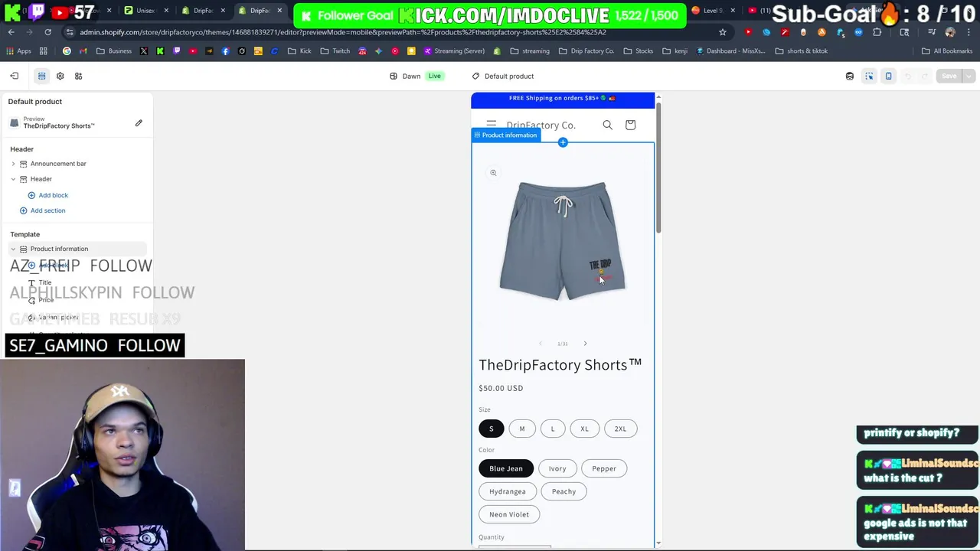This screenshot has height=551, width=980.
Task: Open theme settings gear icon
Action: (x=60, y=76)
